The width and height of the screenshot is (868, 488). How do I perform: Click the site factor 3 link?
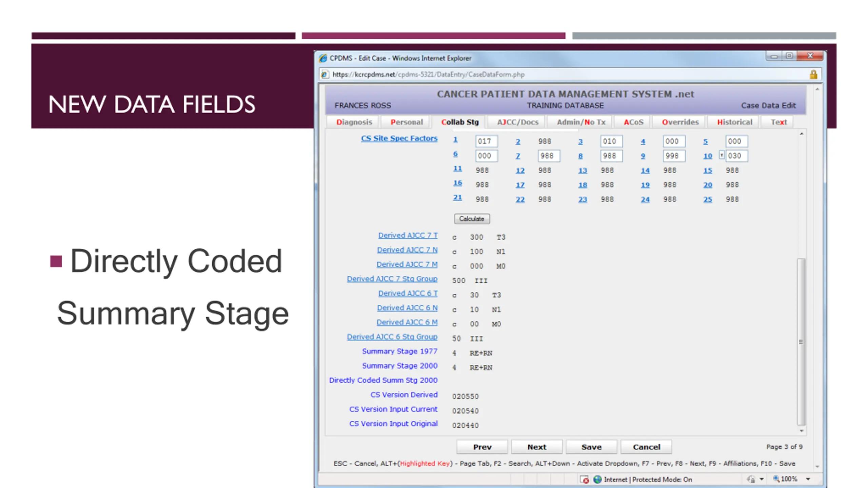tap(580, 141)
